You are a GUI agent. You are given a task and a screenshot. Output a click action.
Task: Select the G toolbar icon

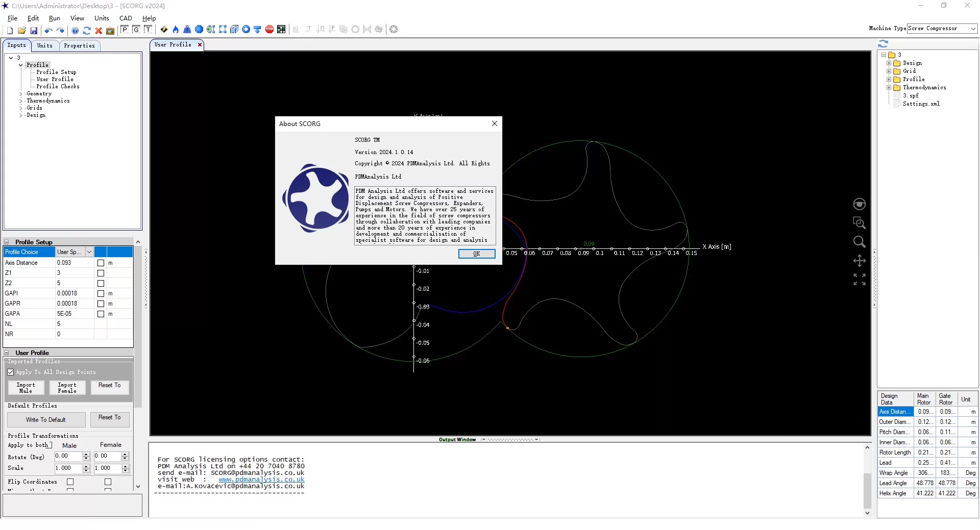pos(136,30)
